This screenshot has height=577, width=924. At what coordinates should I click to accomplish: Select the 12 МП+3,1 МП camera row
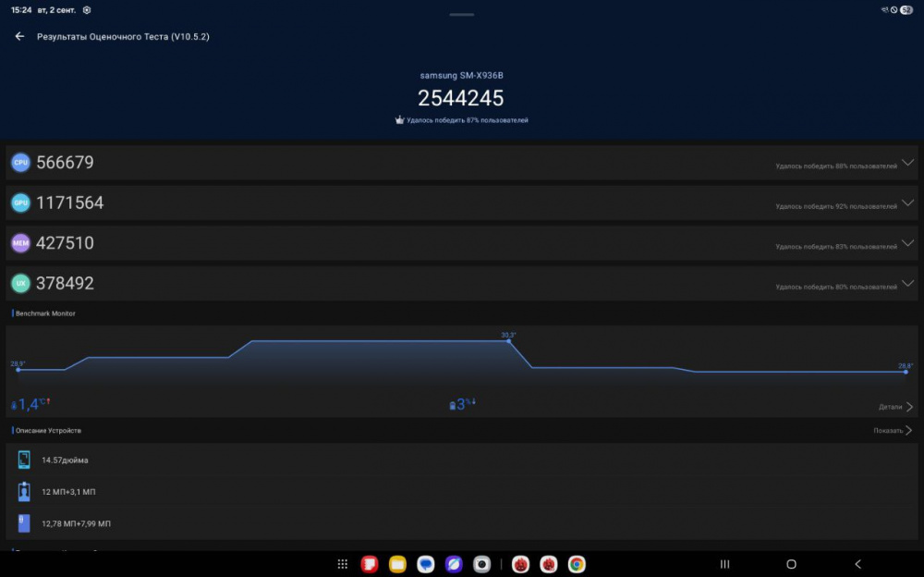tap(461, 491)
